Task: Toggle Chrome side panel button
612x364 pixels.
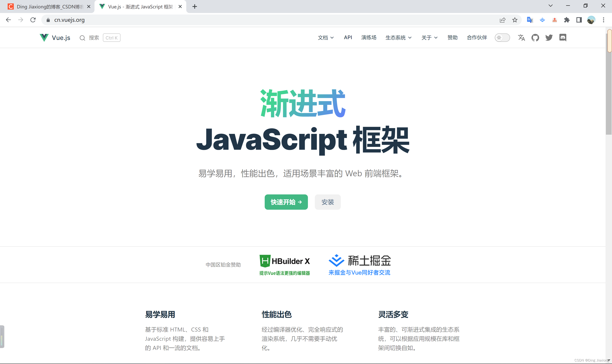Action: point(579,20)
